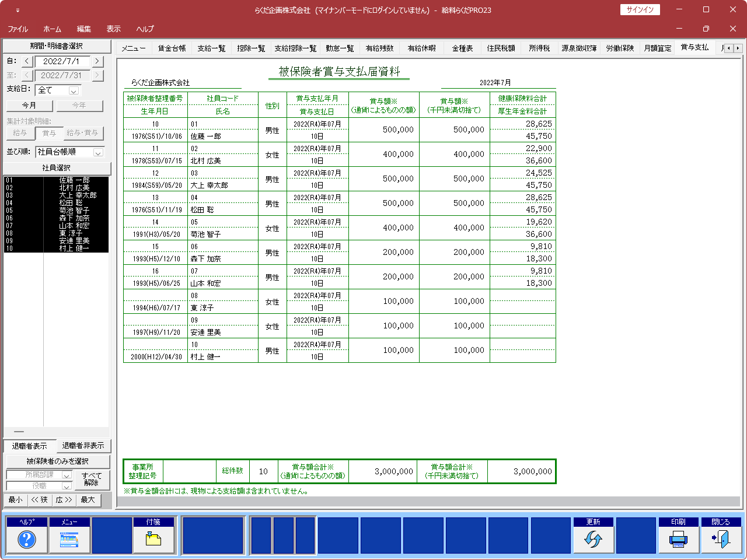
Task: Click birthdate 1976(S51)/10/06 cell
Action: pyautogui.click(x=156, y=136)
